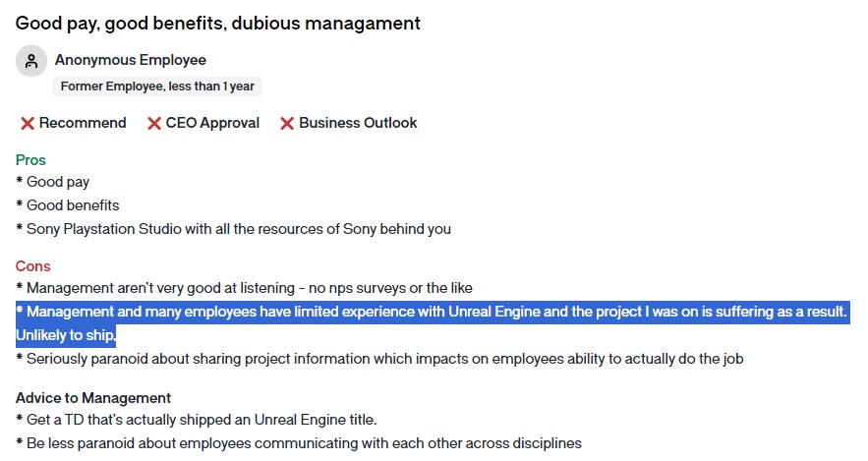Click the Business Outlook label

[x=358, y=123]
